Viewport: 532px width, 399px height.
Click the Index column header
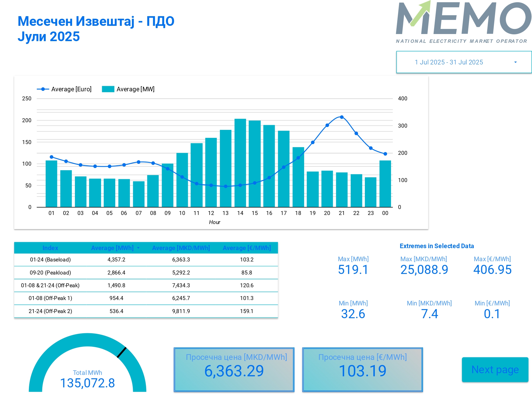click(50, 248)
